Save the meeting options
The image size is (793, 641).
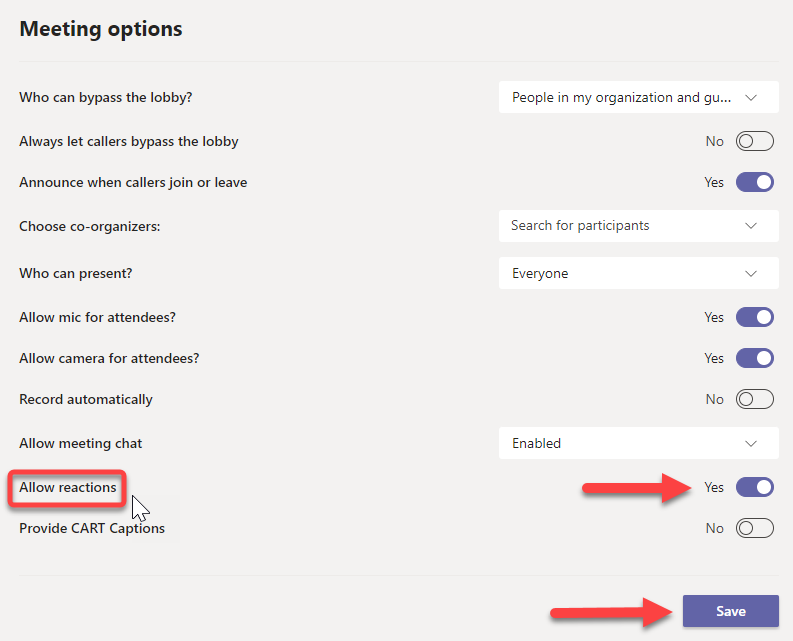click(x=730, y=611)
